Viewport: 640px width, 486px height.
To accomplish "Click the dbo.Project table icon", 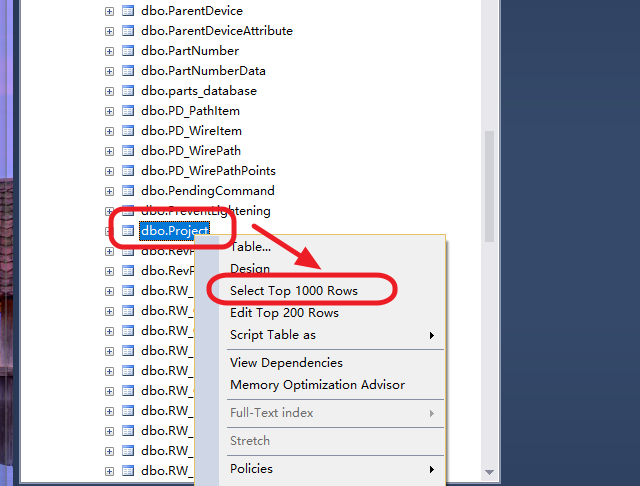I will point(128,231).
